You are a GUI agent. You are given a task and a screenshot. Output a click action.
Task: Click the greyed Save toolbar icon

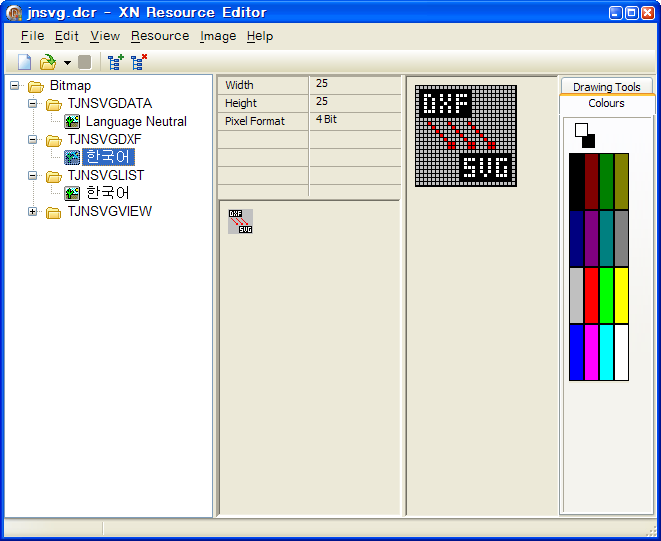pos(85,62)
